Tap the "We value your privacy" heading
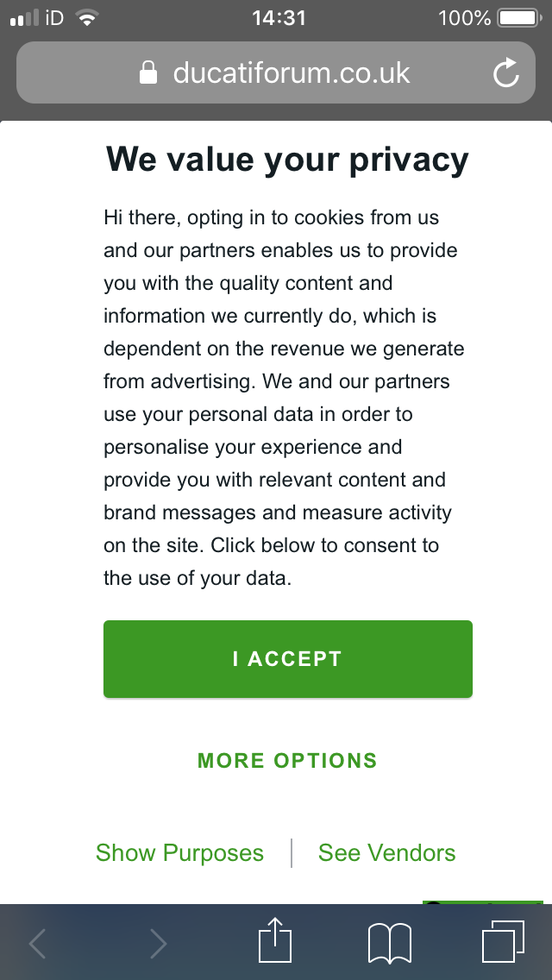The width and height of the screenshot is (552, 980). pos(287,160)
